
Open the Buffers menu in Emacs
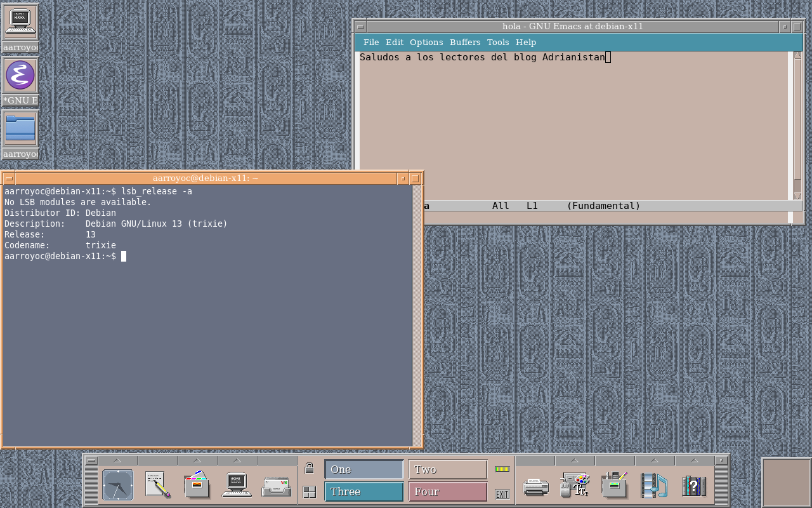point(465,43)
